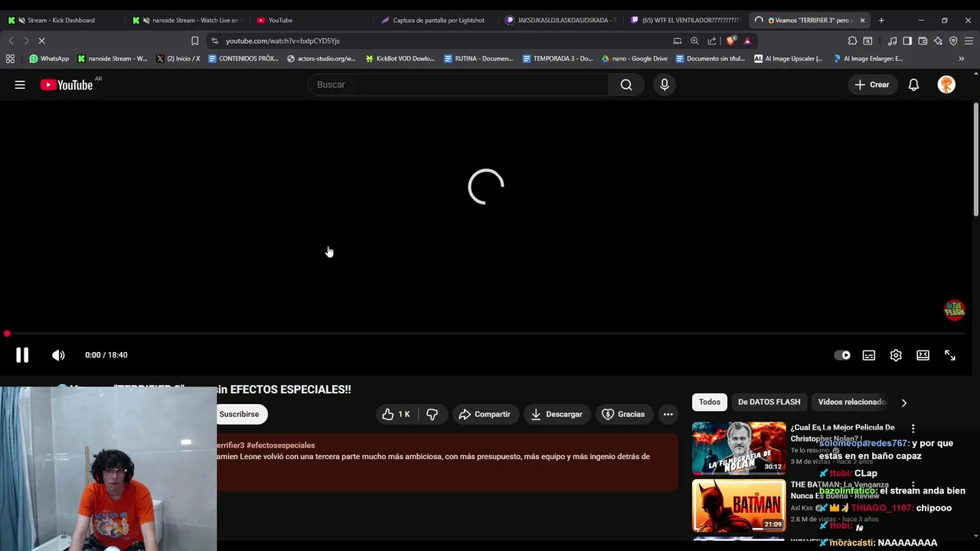Viewport: 980px width, 551px height.
Task: Start voice search with the microphone
Action: [x=665, y=85]
